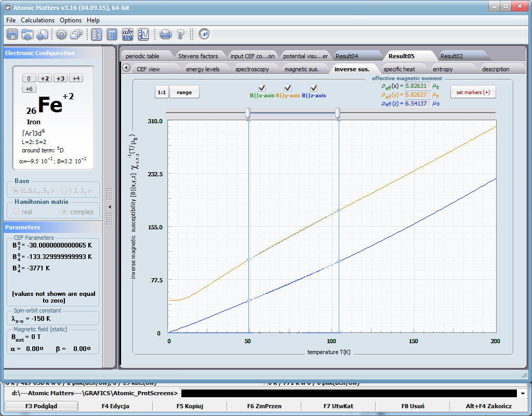
Task: Collapse the left panel with the arrow handle
Action: [x=109, y=206]
